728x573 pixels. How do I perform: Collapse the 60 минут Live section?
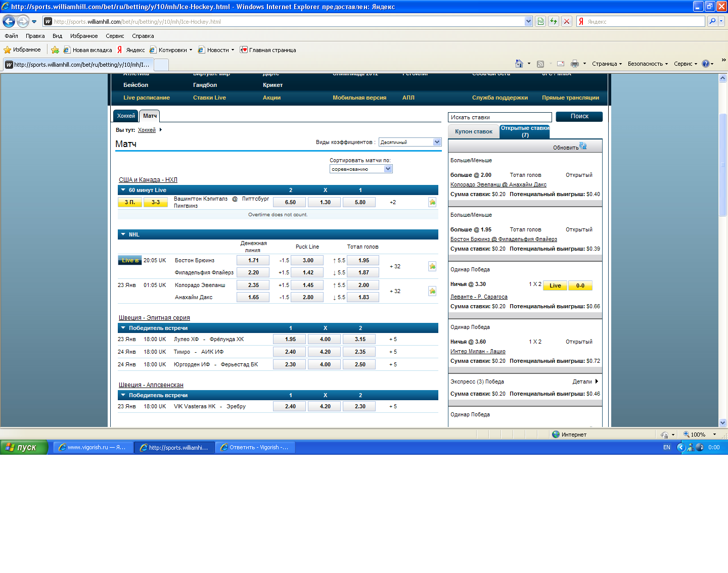coord(123,190)
